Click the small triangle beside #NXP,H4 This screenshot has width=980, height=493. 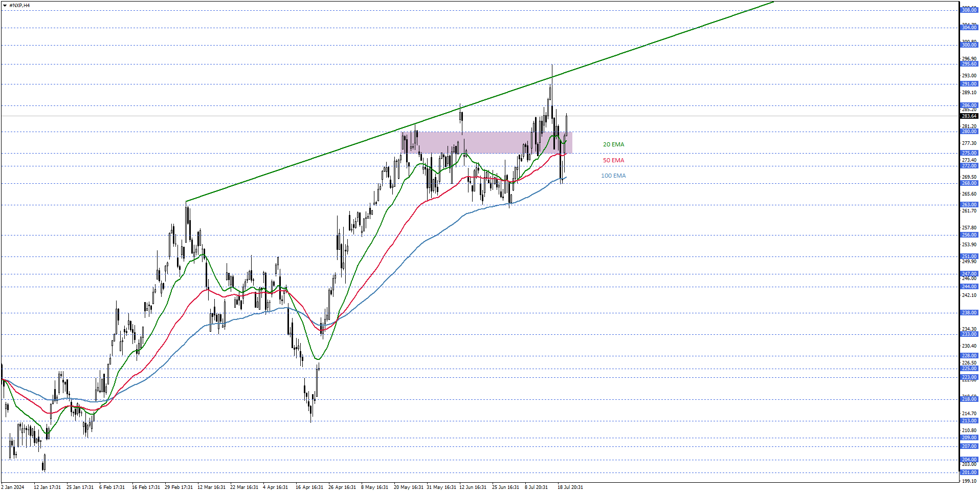click(5, 6)
